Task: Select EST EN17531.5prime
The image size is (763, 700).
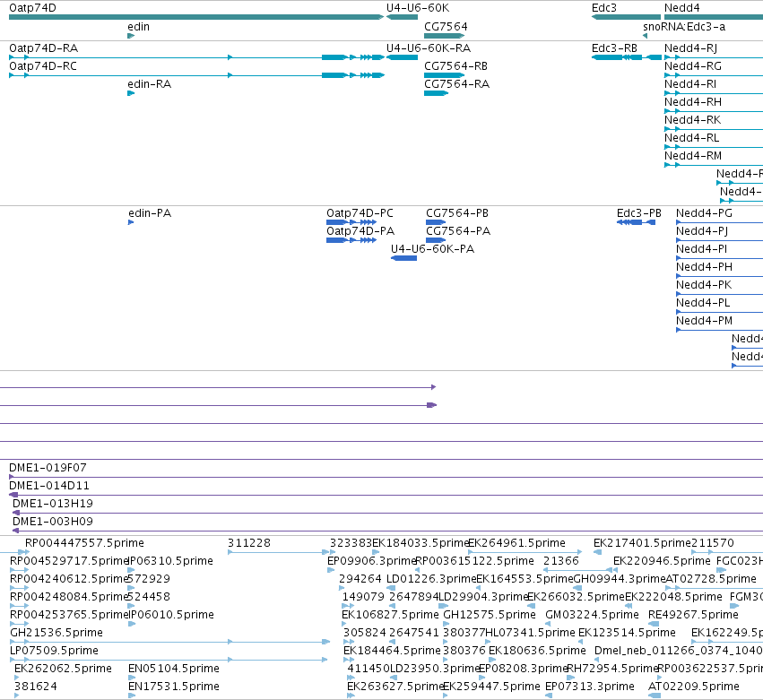Action: 174,687
